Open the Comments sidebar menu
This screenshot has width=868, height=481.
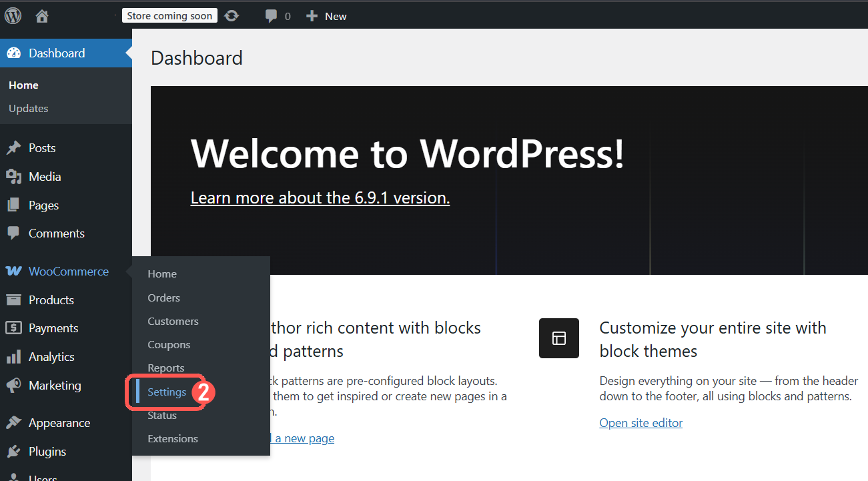57,233
